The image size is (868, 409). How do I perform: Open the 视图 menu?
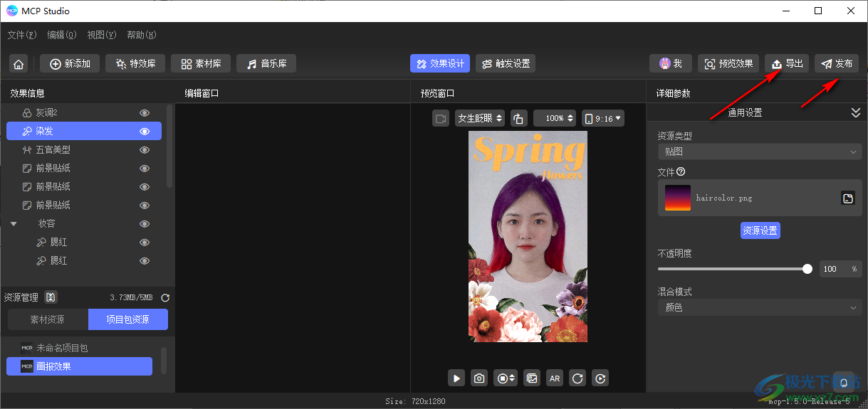click(x=102, y=35)
